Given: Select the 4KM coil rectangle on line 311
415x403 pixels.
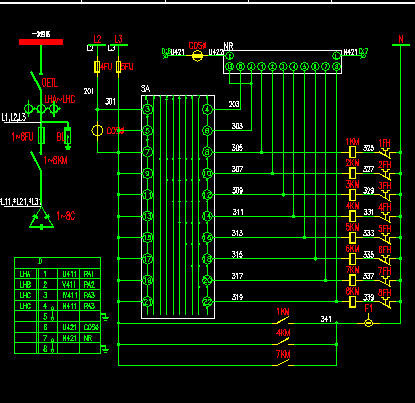Looking at the screenshot, I should pos(352,216).
